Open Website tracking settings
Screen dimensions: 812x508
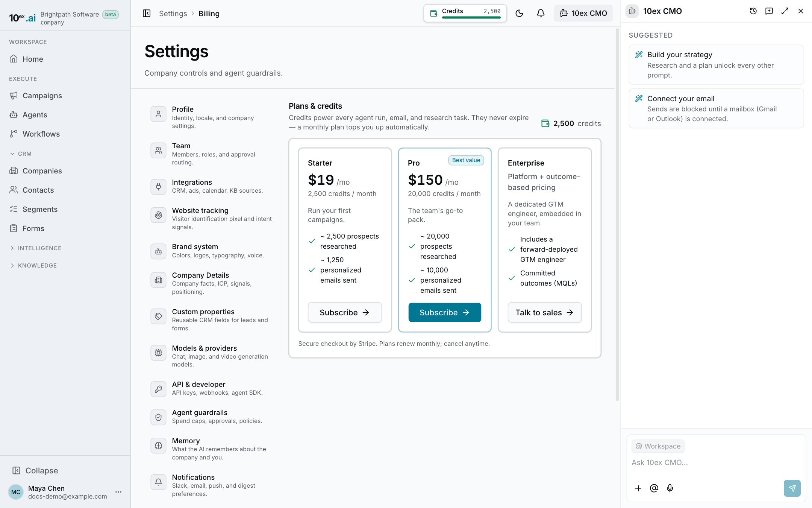(211, 218)
